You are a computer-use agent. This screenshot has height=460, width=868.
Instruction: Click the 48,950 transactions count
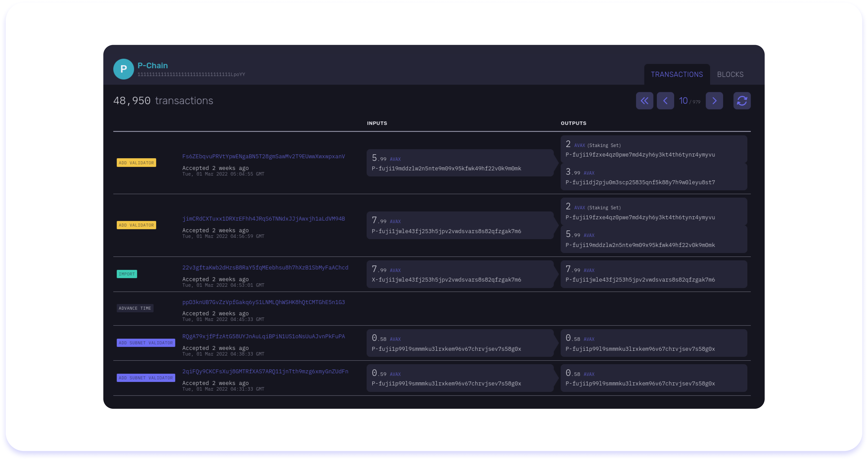pyautogui.click(x=163, y=101)
